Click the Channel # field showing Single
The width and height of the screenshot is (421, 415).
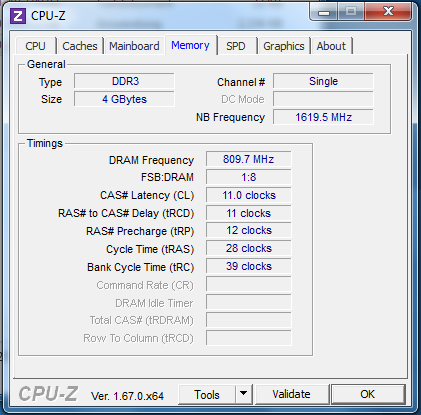coord(323,81)
